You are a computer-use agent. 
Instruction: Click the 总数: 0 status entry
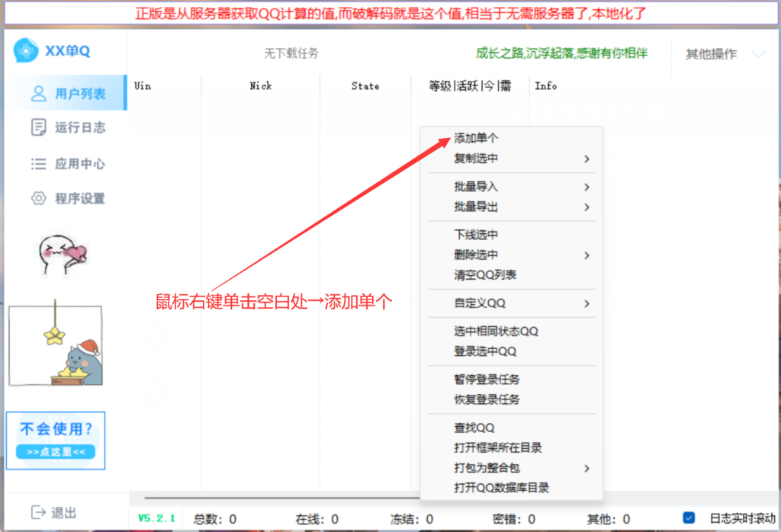[215, 519]
